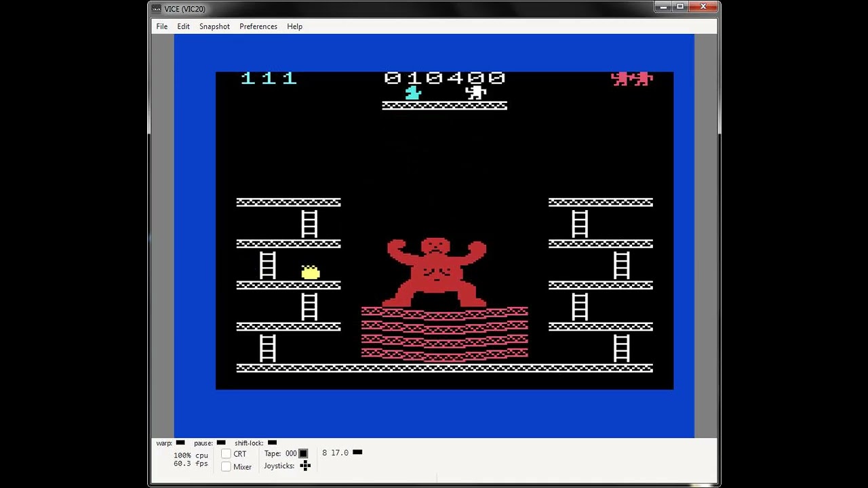The height and width of the screenshot is (488, 868).
Task: Click the yellow sprite on left platform
Action: point(311,272)
